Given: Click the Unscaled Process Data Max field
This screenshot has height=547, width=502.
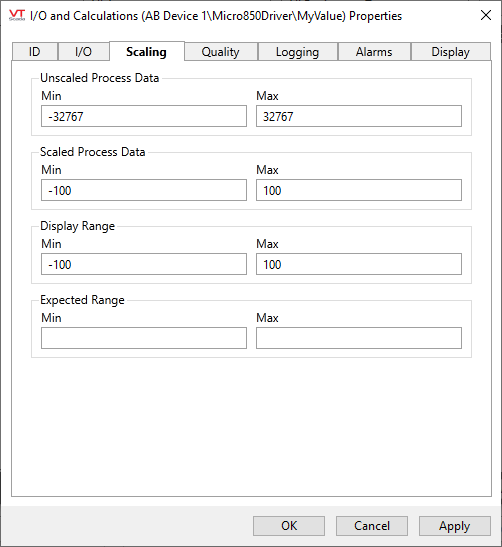Looking at the screenshot, I should click(359, 116).
